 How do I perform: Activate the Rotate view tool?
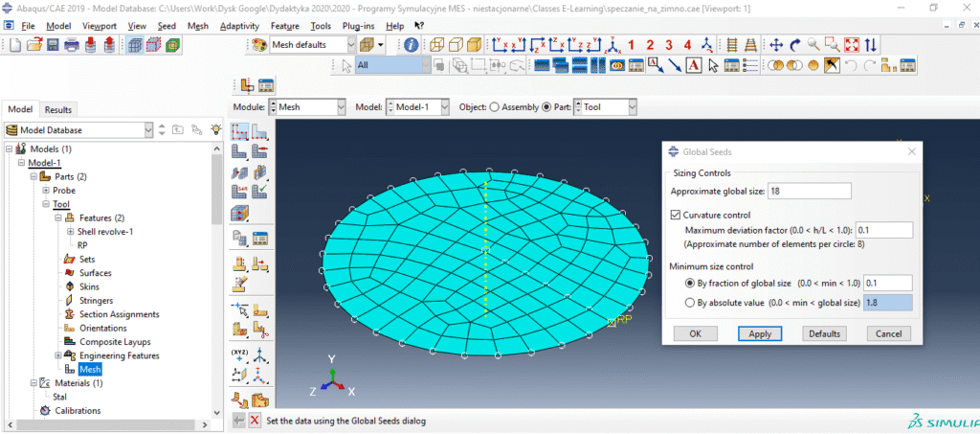(795, 45)
